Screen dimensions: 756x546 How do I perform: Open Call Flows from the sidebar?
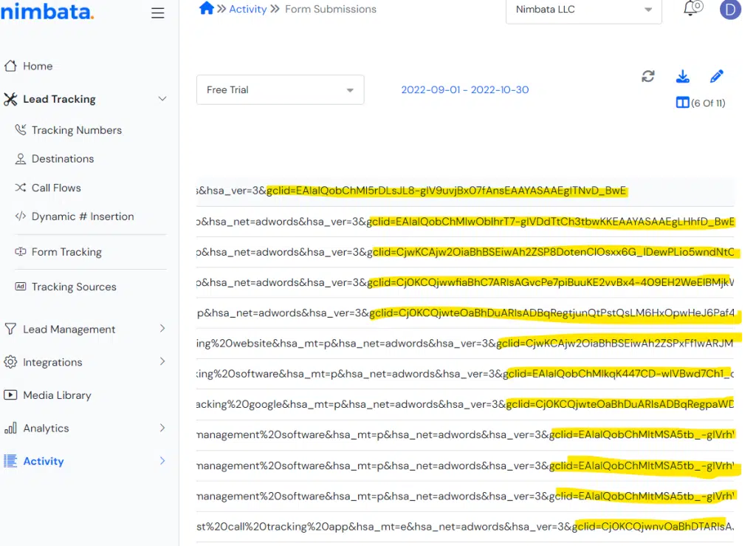[x=55, y=188]
